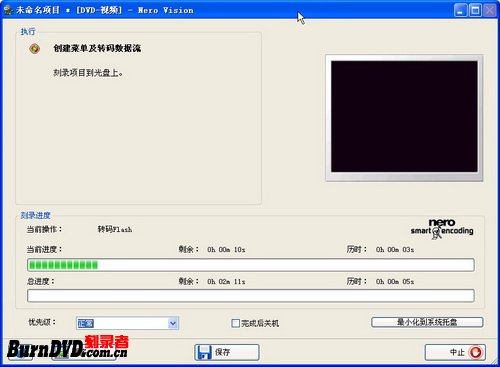The height and width of the screenshot is (367, 500).
Task: Click the 创建菜单及转码数据流 step text
Action: [x=97, y=48]
